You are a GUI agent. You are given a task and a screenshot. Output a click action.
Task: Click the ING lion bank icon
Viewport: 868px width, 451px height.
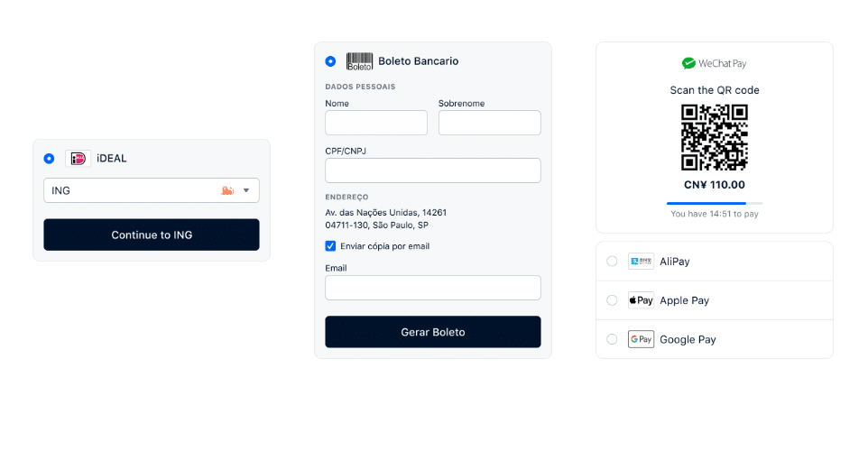(x=227, y=190)
